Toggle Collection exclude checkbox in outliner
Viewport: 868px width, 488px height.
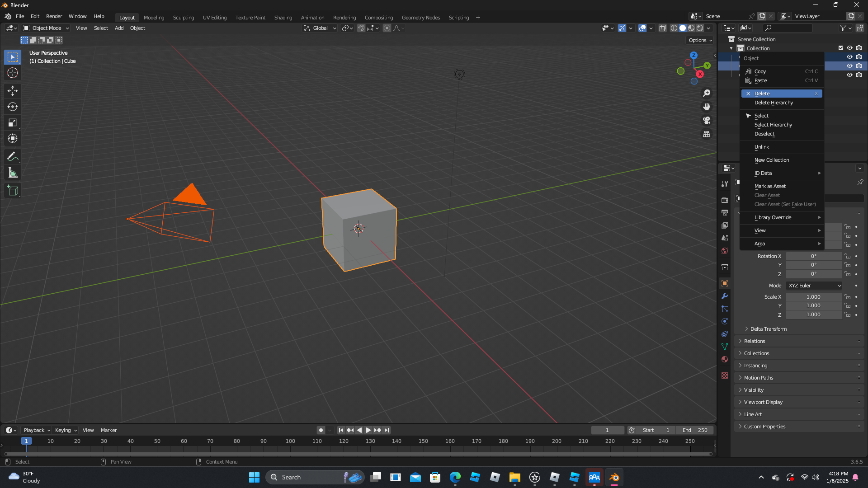coord(841,48)
